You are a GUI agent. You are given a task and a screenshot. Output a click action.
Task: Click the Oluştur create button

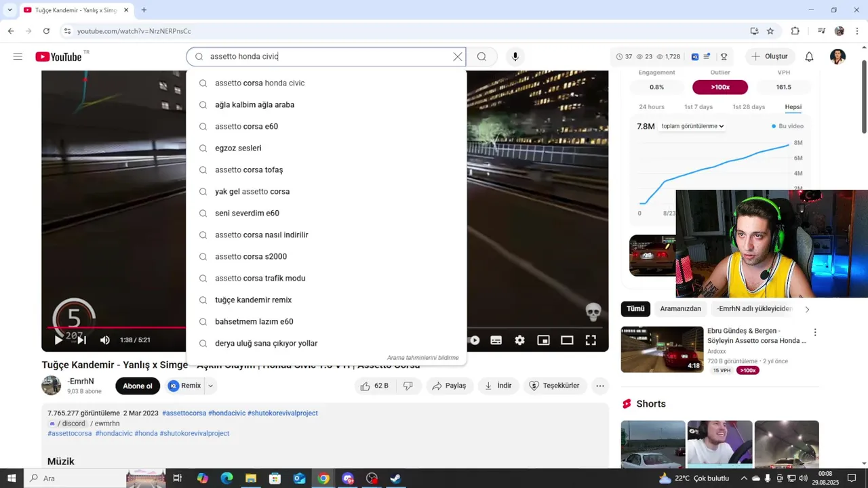770,57
